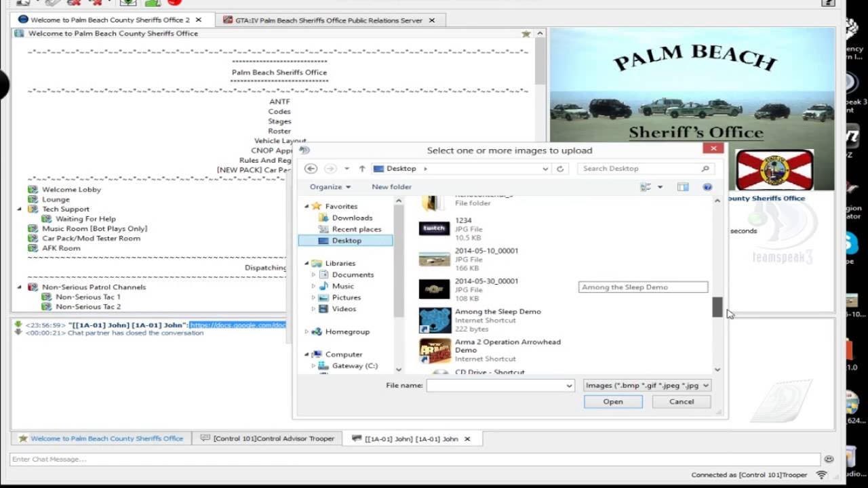Open help with the question mark icon

pos(707,187)
